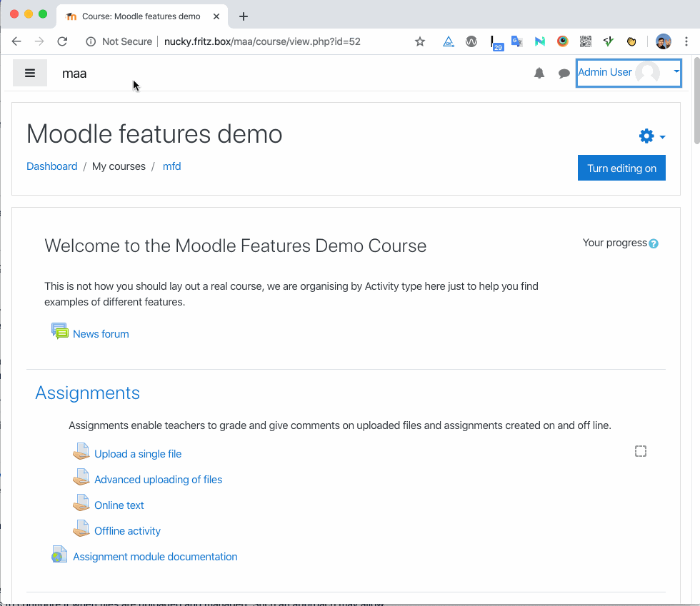Open the mfd breadcrumb link
Image resolution: width=700 pixels, height=606 pixels.
172,166
